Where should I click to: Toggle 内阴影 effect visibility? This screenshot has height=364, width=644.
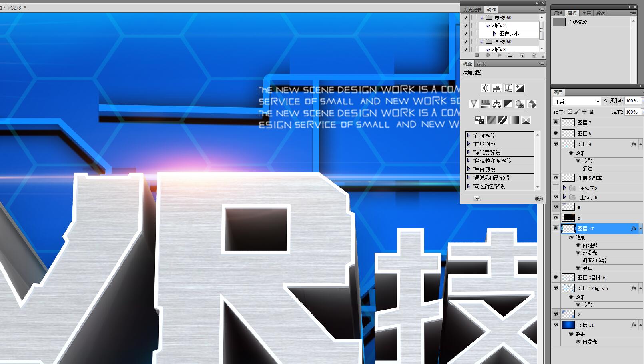click(578, 245)
